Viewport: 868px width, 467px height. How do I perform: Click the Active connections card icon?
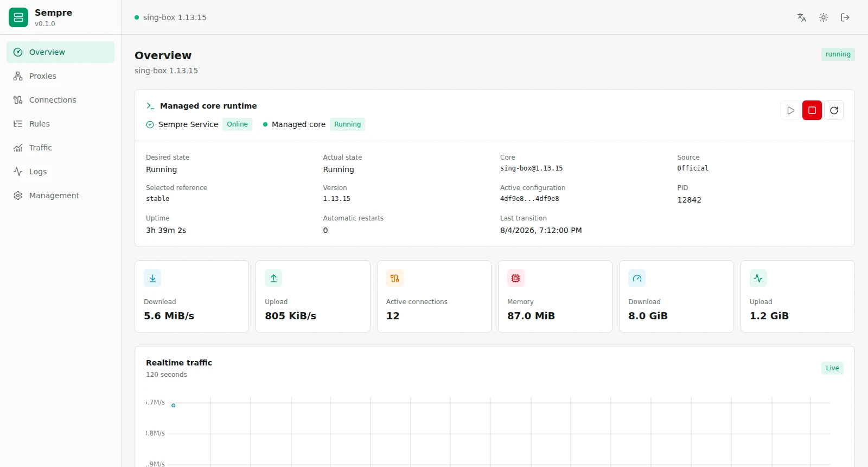coord(395,278)
